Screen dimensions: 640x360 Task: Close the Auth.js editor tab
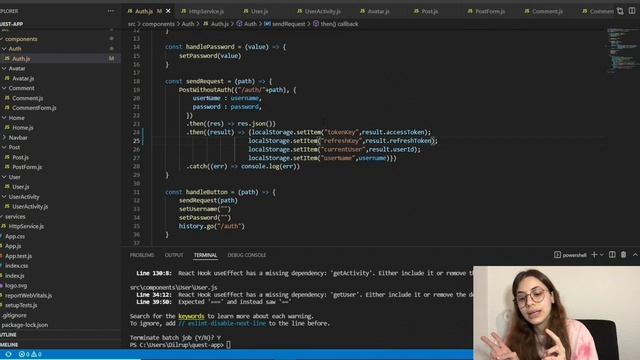(168, 11)
